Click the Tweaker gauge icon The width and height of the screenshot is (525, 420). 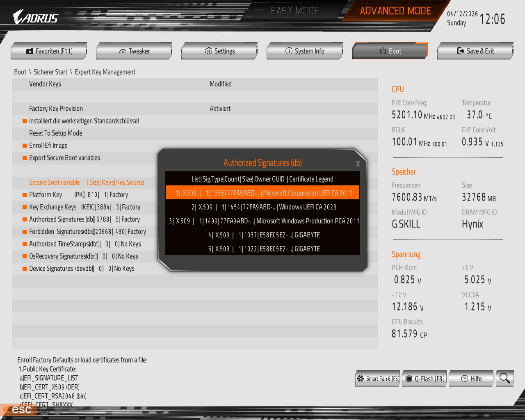(123, 51)
